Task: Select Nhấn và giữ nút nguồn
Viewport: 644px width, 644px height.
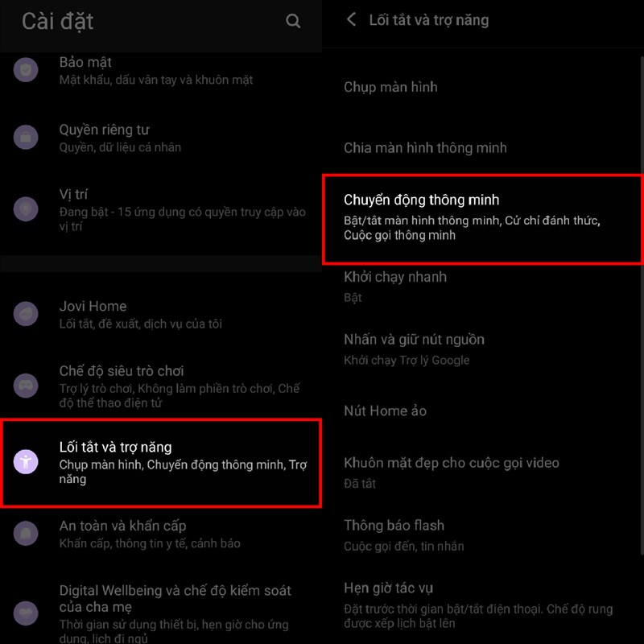Action: tap(481, 349)
